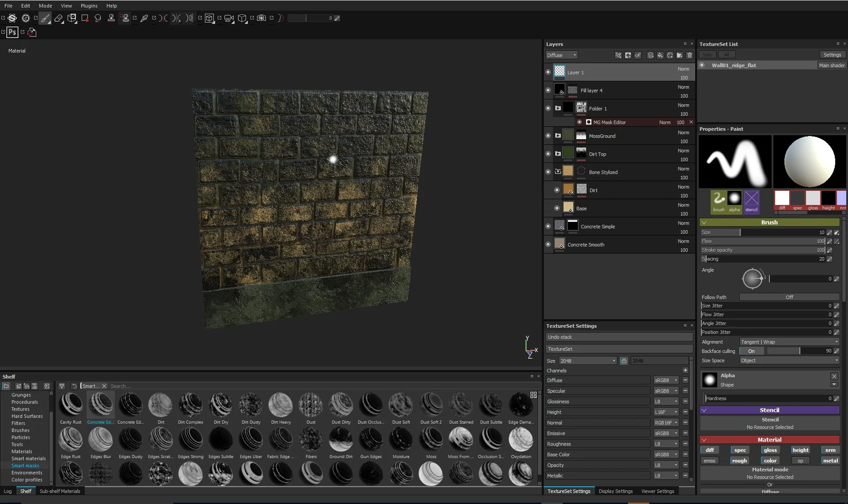Import resources into the Shelf
Image resolution: width=848 pixels, height=504 pixels.
point(47,386)
